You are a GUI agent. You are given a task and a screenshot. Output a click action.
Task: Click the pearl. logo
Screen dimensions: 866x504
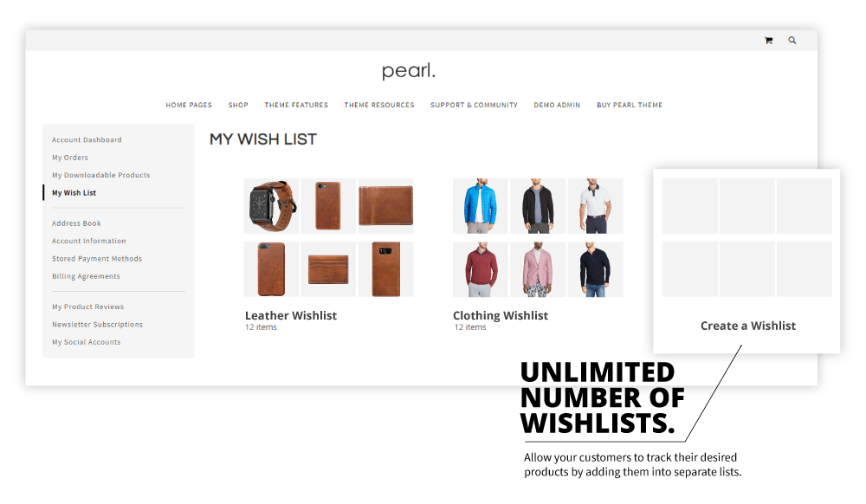click(409, 71)
